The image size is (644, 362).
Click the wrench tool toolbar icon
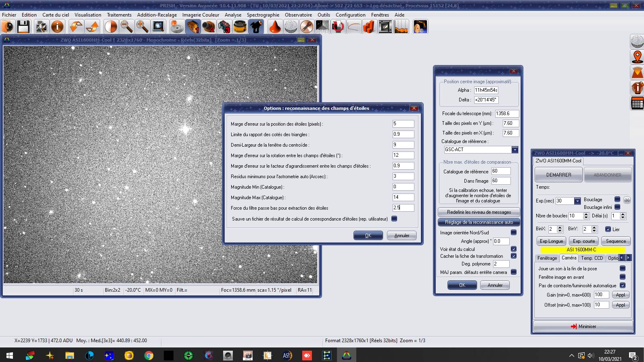(x=306, y=27)
